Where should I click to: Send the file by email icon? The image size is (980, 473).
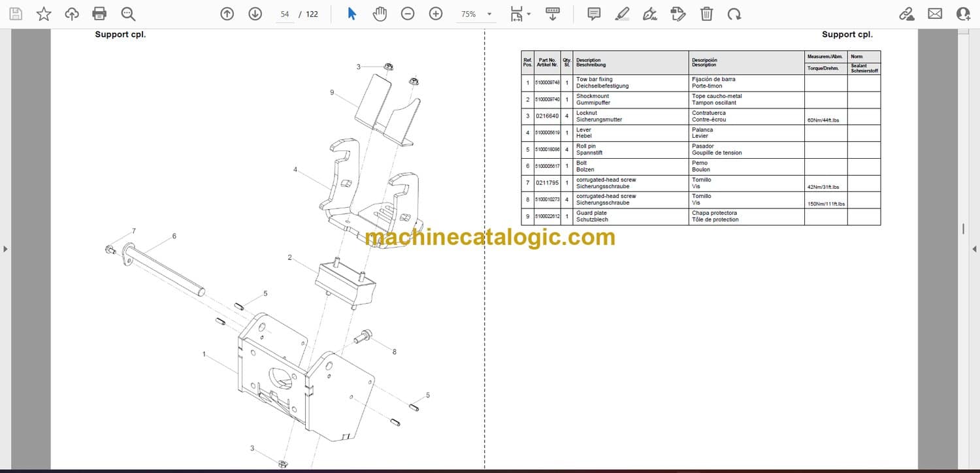pyautogui.click(x=935, y=14)
